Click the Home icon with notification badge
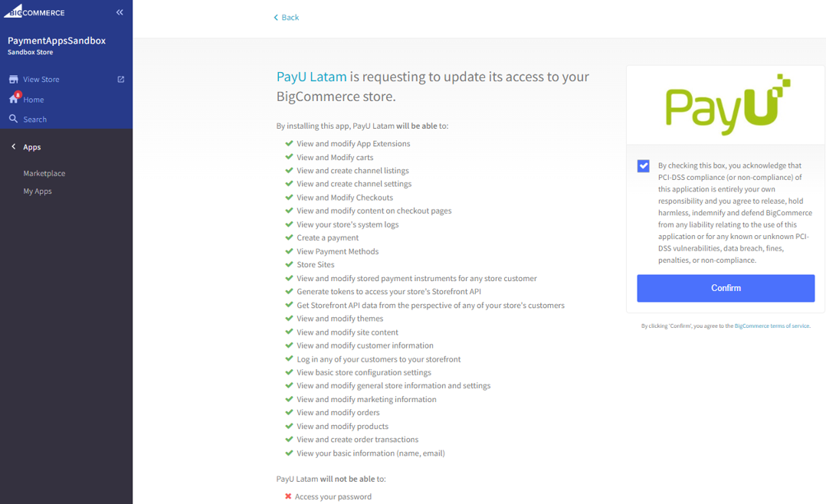The width and height of the screenshot is (826, 504). [x=15, y=98]
